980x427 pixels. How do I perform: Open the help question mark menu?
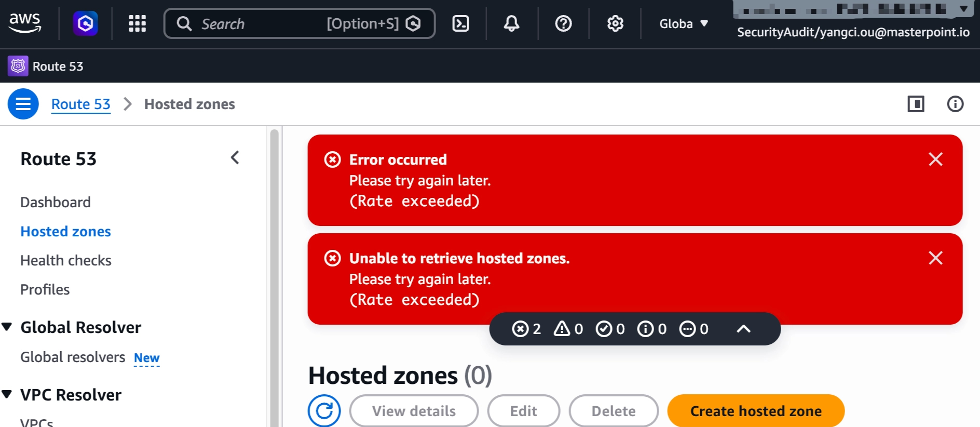pos(563,23)
